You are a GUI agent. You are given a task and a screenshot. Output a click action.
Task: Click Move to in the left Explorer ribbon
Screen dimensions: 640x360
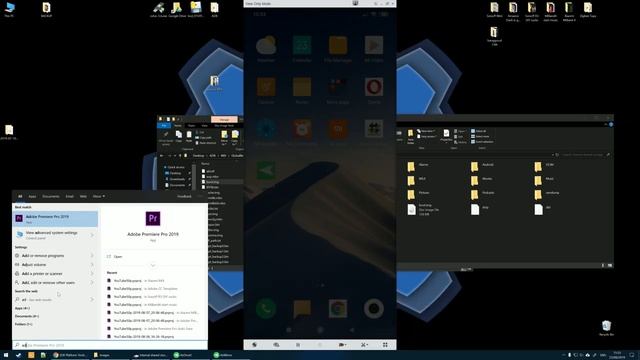(x=224, y=138)
